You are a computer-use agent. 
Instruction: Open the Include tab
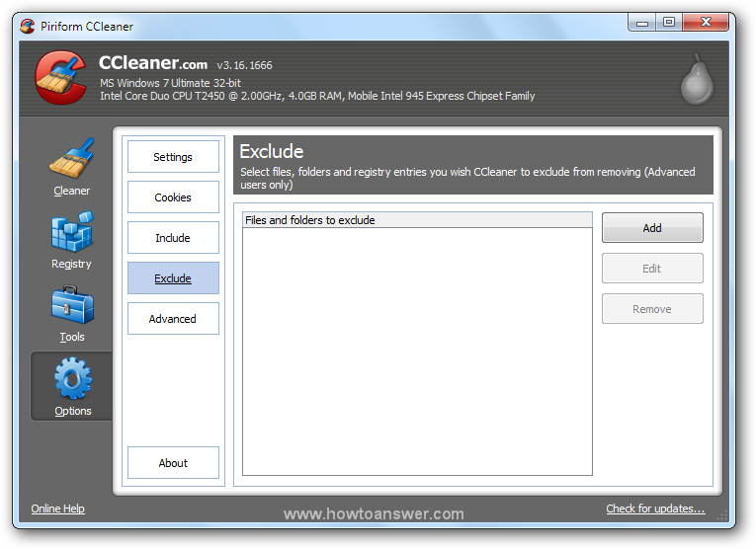coord(173,237)
